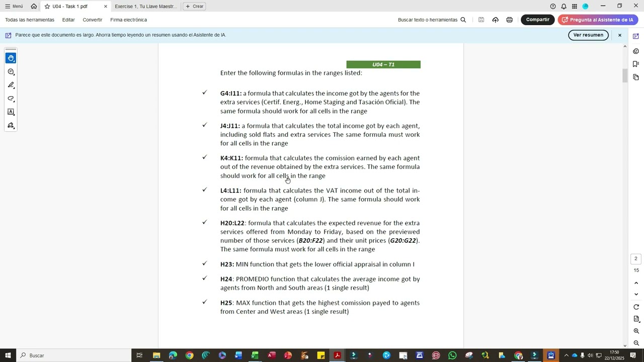This screenshot has height=362, width=644.
Task: Zoom out with magnifier minus icon
Action: click(636, 343)
